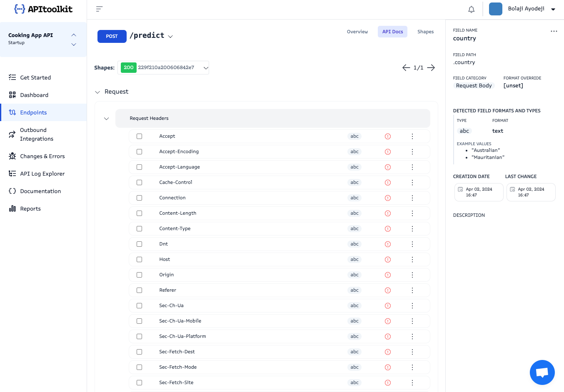Open the Reports section

point(30,208)
